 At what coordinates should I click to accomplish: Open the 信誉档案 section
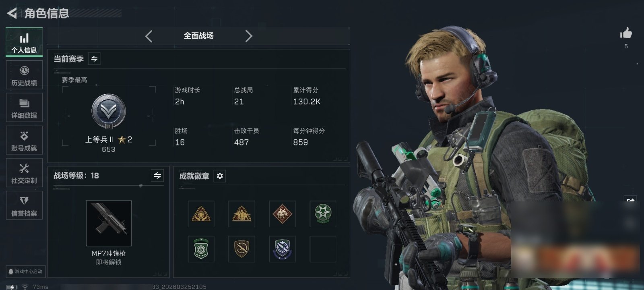point(24,205)
